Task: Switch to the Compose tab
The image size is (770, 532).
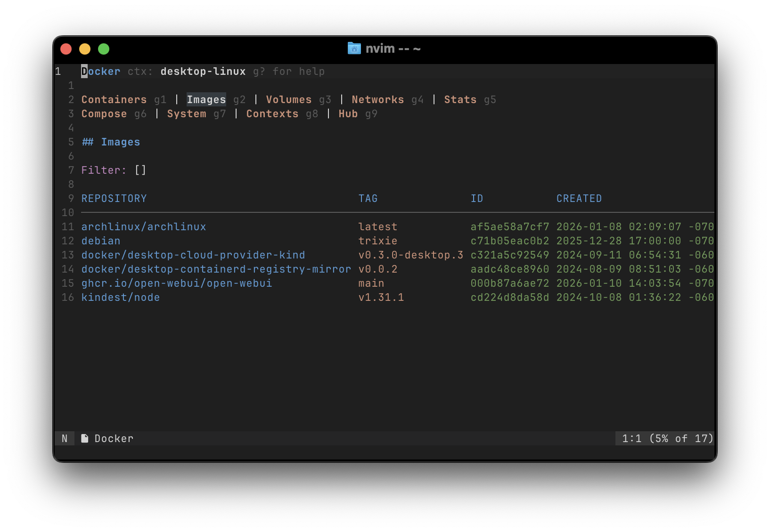Action: coord(104,114)
